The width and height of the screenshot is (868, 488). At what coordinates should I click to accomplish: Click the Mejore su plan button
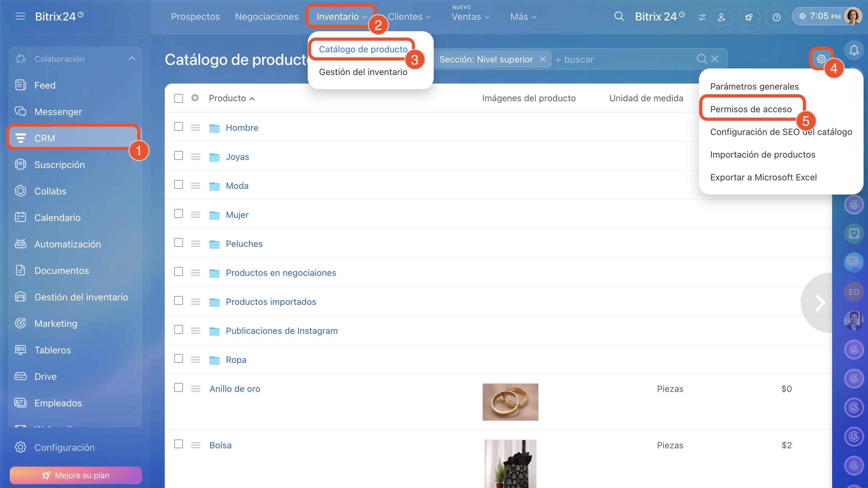[x=76, y=475]
